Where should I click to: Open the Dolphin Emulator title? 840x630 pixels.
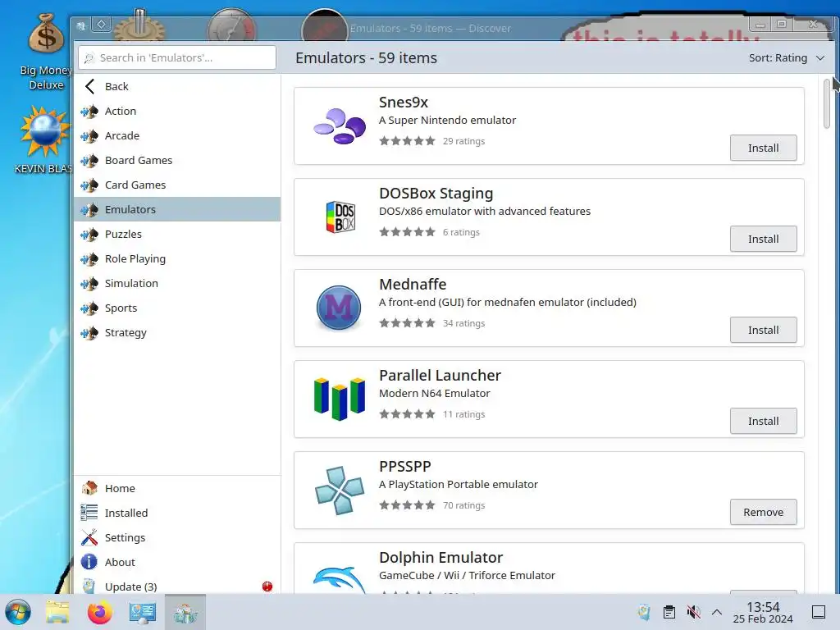[441, 558]
